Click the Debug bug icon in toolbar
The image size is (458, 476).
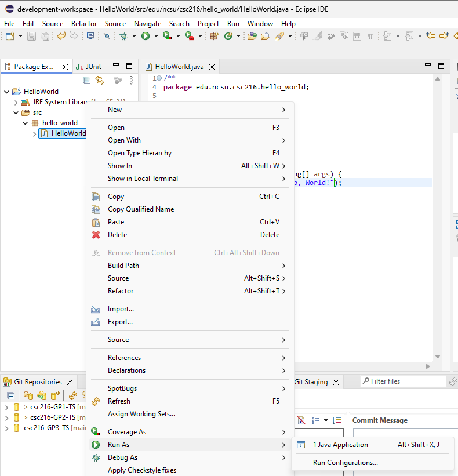pyautogui.click(x=124, y=36)
